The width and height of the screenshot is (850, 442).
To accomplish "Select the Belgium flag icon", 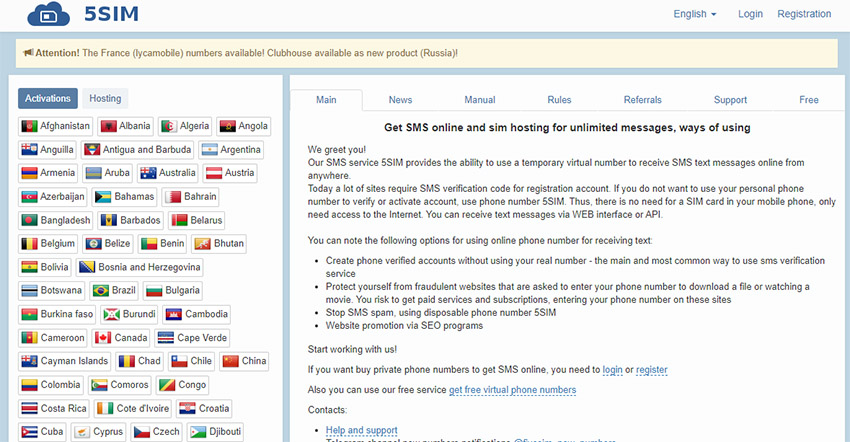I will pos(29,244).
